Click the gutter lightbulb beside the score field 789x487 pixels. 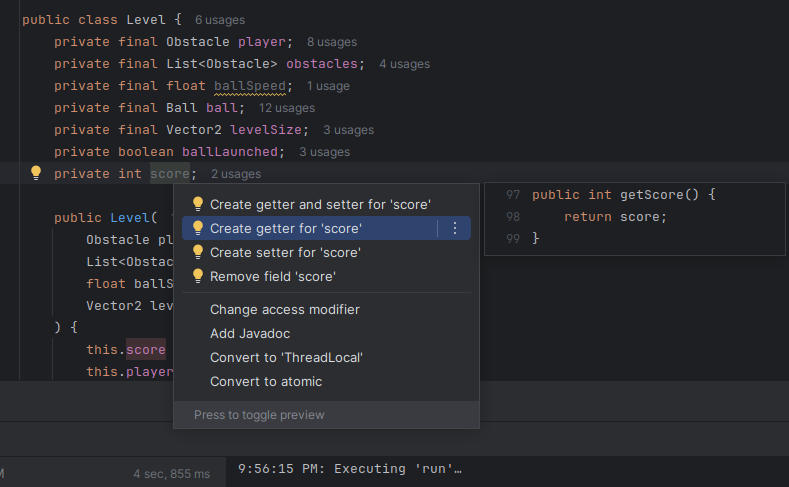36,173
